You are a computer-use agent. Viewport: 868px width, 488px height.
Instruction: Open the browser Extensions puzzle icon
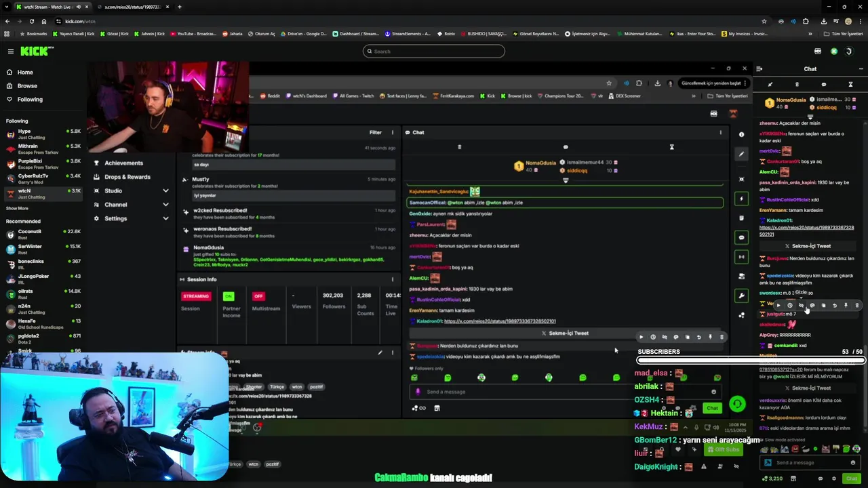click(x=806, y=21)
